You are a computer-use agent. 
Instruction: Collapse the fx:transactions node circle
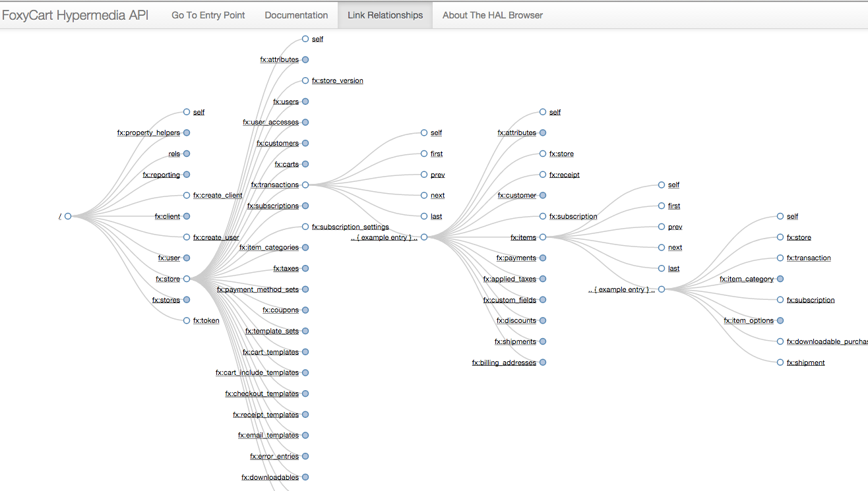tap(305, 185)
